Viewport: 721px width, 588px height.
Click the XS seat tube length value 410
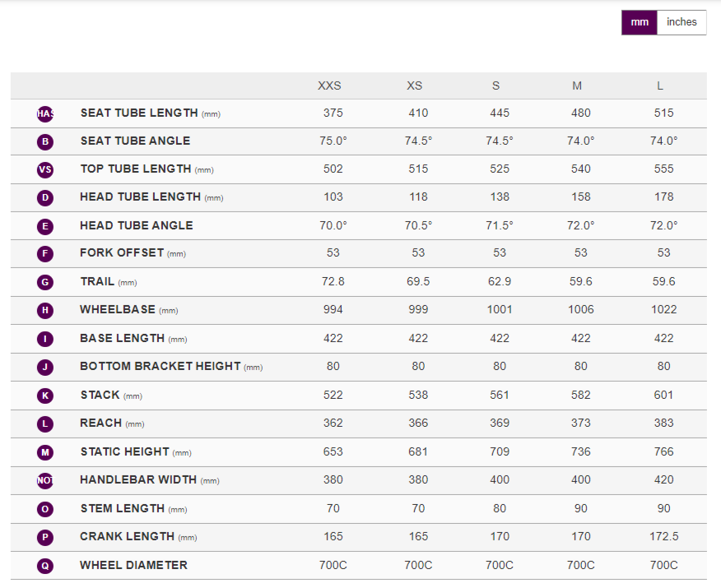418,113
